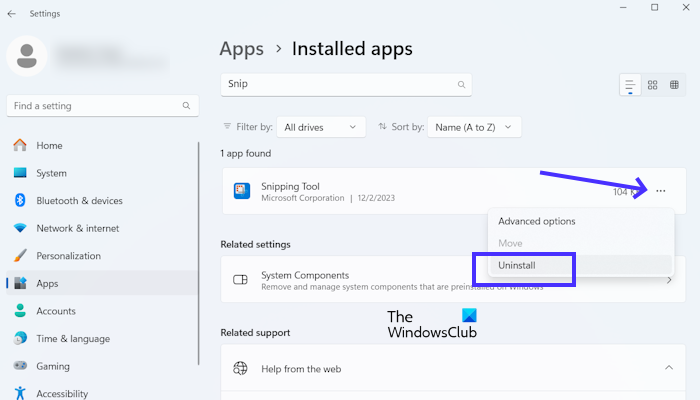This screenshot has width=700, height=400.
Task: Click the Apps icon in the sidebar
Action: tap(20, 283)
